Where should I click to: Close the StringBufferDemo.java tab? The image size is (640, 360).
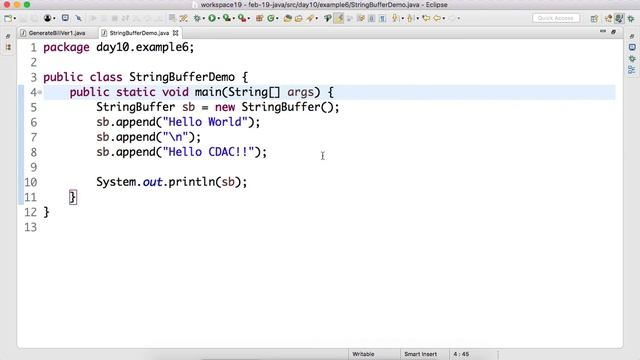coord(176,33)
